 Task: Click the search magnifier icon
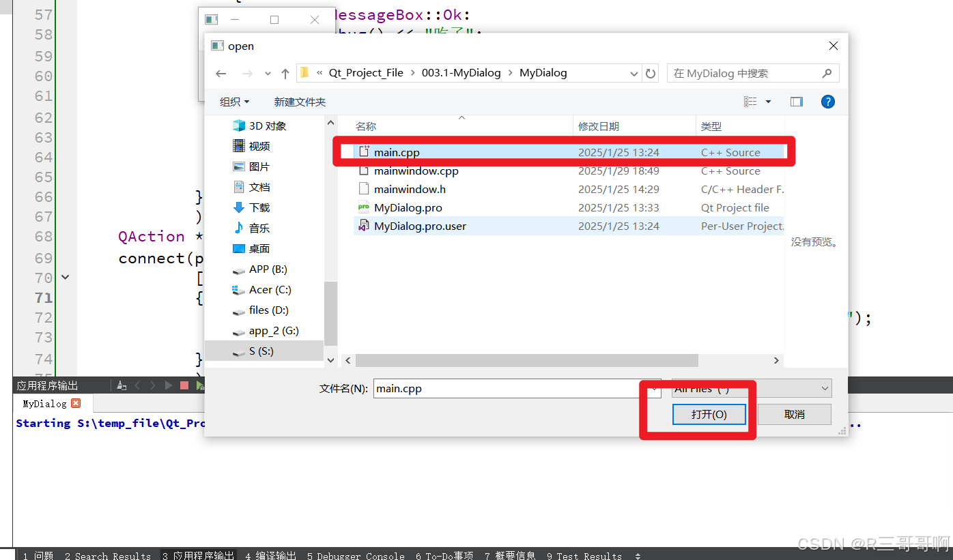coord(827,73)
